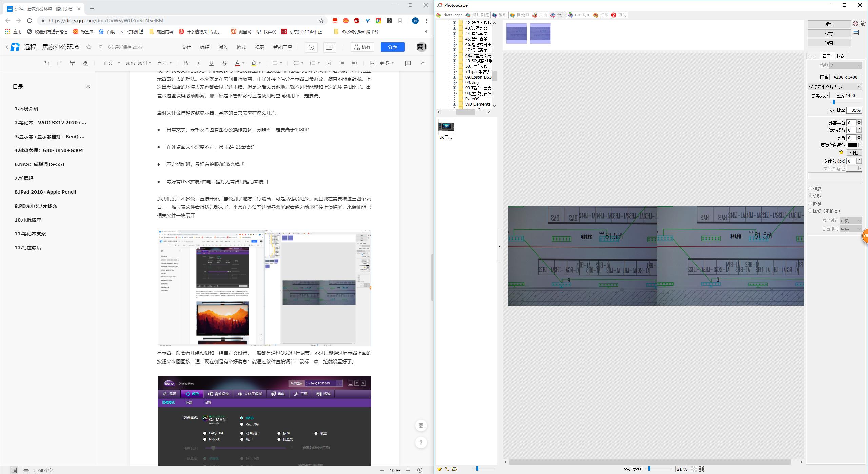868x474 pixels.
Task: Toggle bold formatting in the document toolbar
Action: click(x=185, y=63)
